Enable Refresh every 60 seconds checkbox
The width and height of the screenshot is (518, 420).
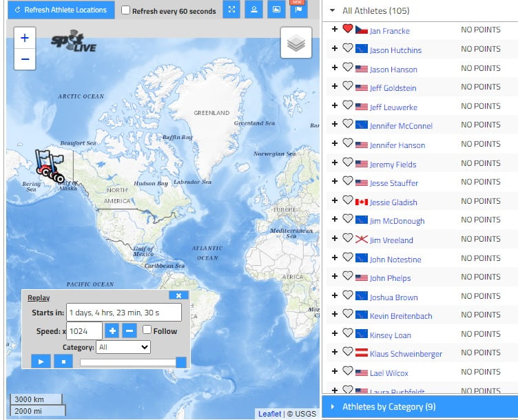pos(125,10)
